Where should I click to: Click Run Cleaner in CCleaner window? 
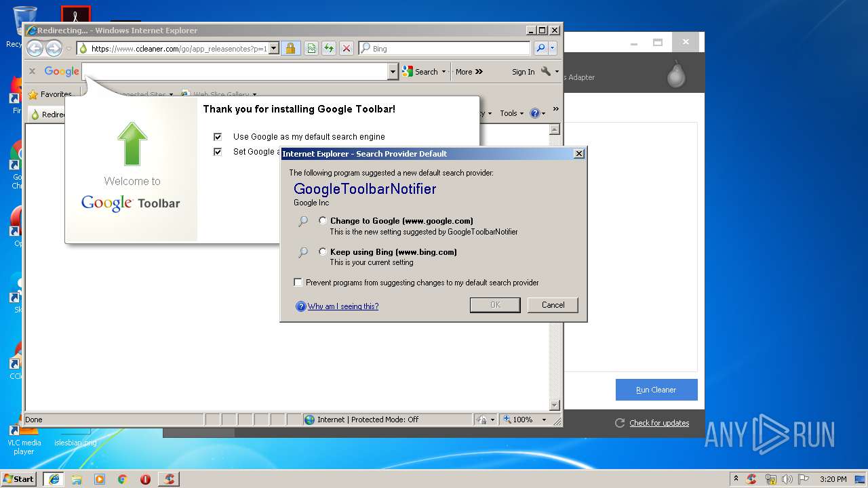click(x=656, y=390)
